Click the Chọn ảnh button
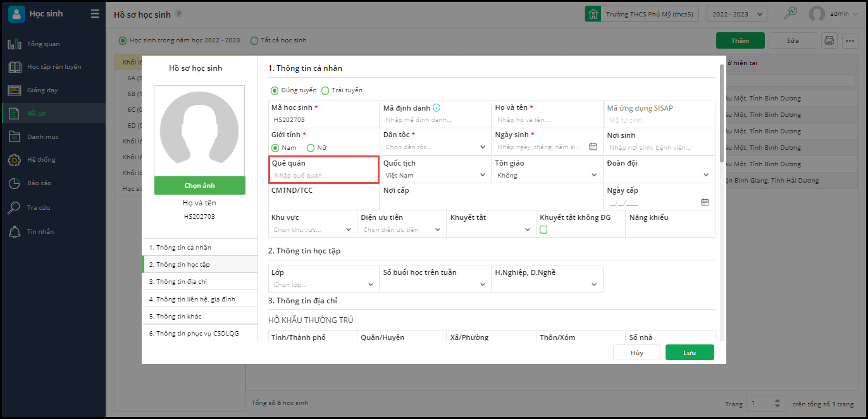Image resolution: width=868 pixels, height=419 pixels. [x=200, y=186]
